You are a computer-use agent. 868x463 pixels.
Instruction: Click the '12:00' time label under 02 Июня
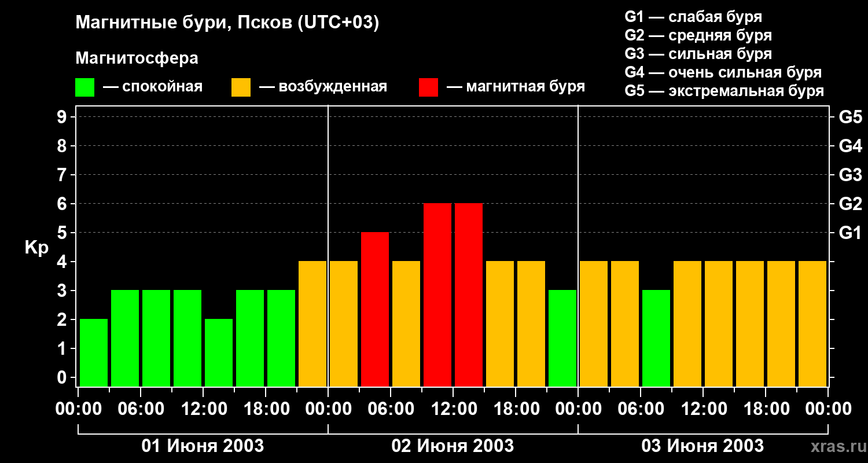coord(453,409)
